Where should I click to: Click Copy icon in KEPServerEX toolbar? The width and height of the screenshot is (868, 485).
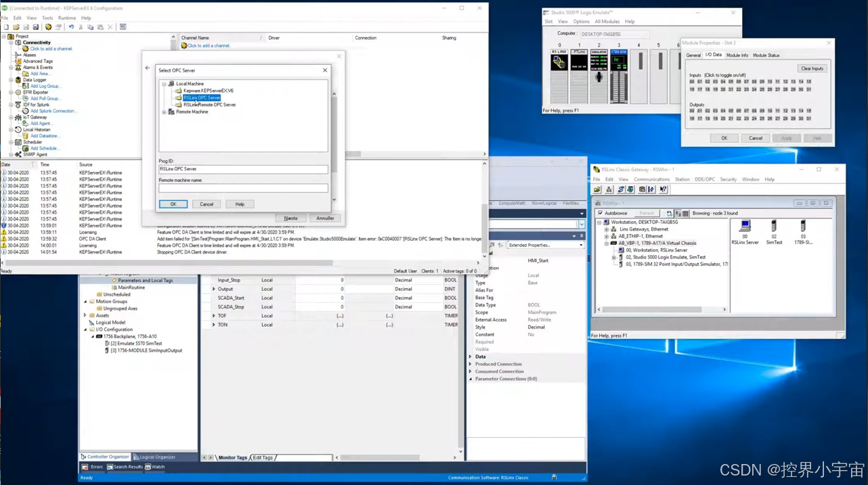pos(90,27)
